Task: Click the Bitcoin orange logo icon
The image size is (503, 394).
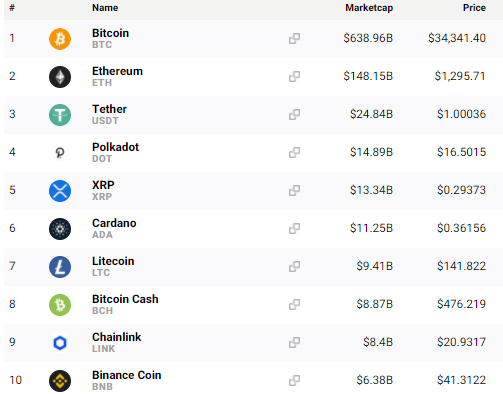Action: click(60, 39)
